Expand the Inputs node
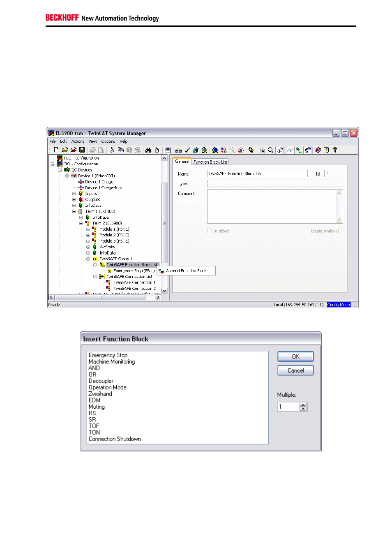Viewport: 392px width, 555px height. [74, 194]
